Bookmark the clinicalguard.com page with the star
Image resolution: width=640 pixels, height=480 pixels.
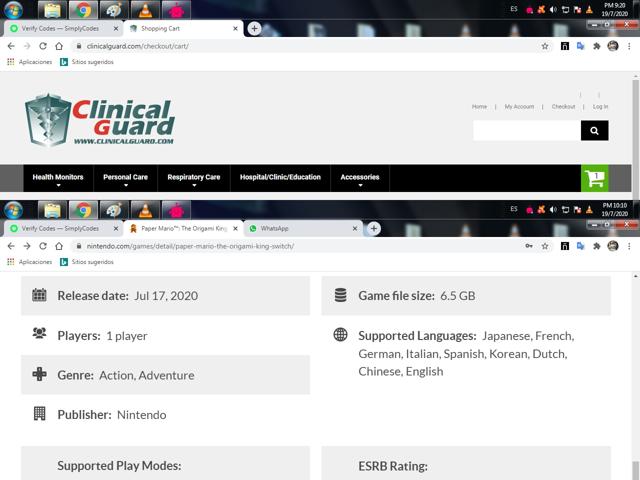(x=545, y=46)
